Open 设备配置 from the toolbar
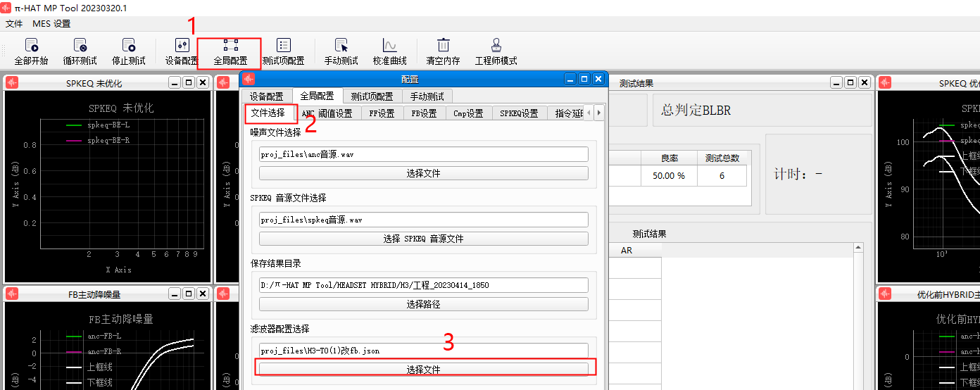 (x=182, y=52)
